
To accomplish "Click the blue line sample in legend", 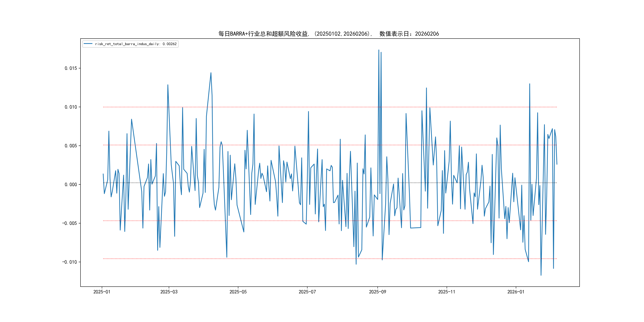I will point(88,44).
